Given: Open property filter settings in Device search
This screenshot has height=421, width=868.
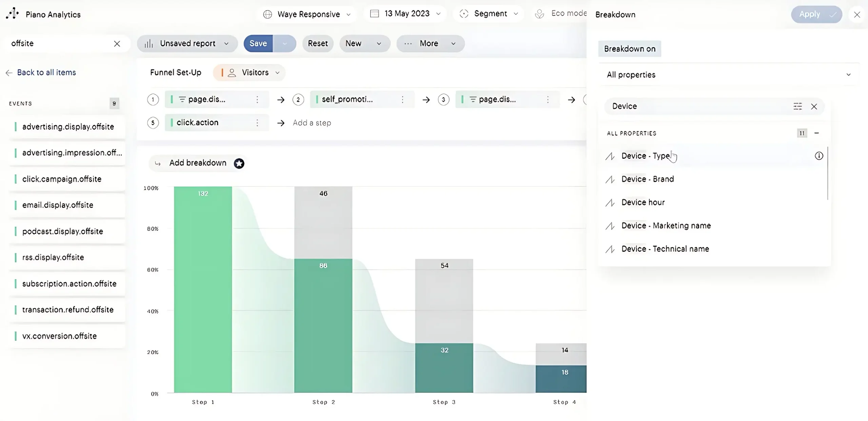Looking at the screenshot, I should tap(797, 107).
